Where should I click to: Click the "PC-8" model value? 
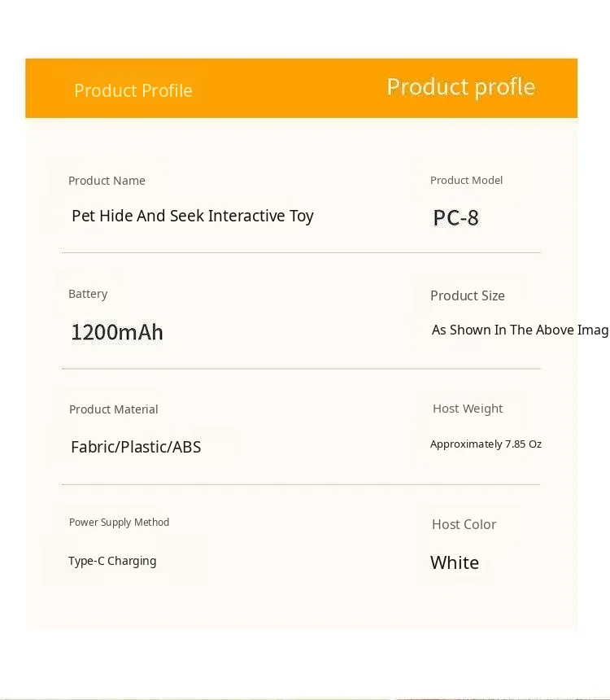[455, 217]
